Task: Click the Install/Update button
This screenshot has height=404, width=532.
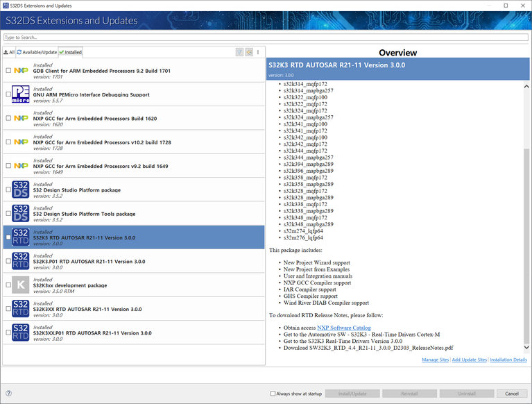Action: [x=352, y=394]
